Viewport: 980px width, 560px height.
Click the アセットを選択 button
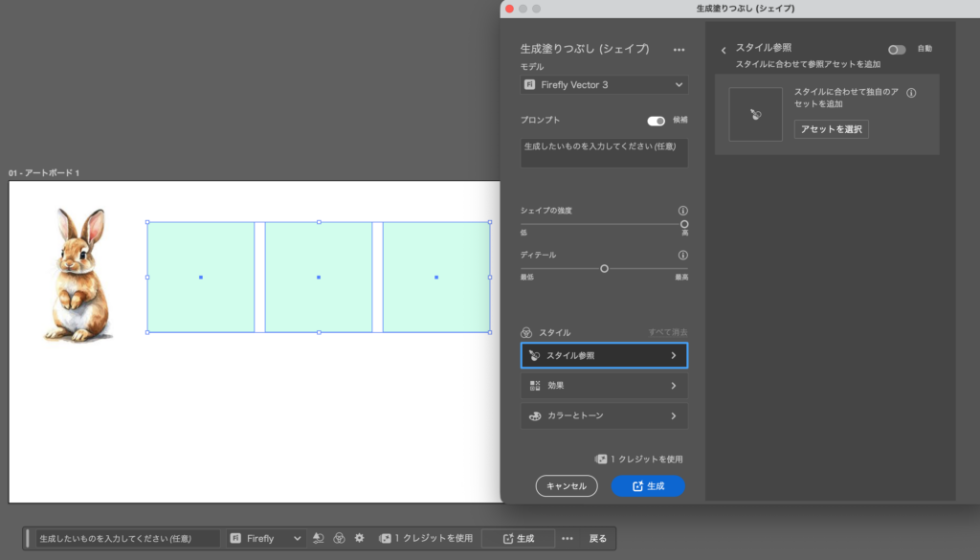[x=831, y=129]
